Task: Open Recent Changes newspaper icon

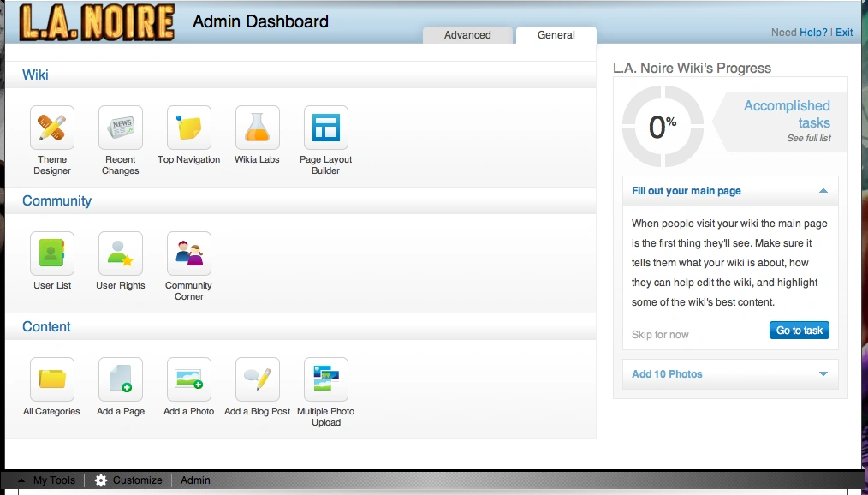Action: tap(121, 128)
